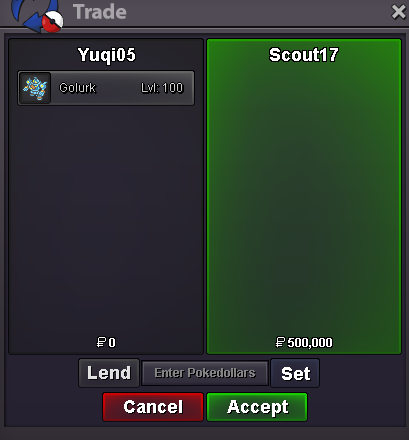Screen dimensions: 409x440
Task: Click the Pokedollar symbol beside 500,000
Action: (280, 342)
